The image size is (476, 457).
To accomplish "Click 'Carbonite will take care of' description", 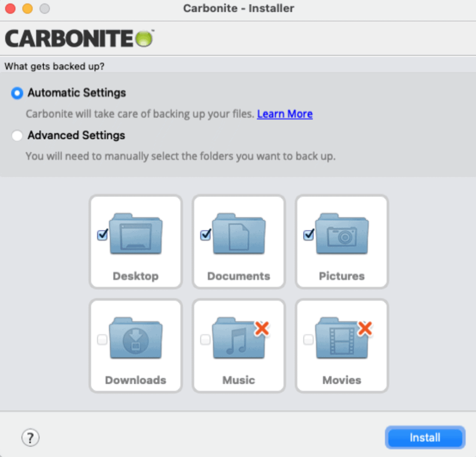I will [140, 114].
